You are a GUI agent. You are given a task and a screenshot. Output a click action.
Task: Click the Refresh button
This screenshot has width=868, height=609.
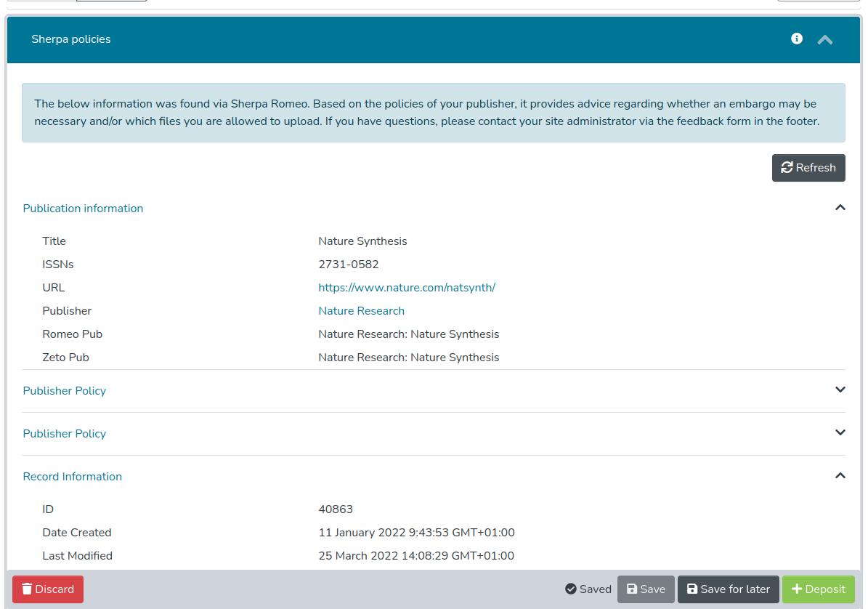808,168
